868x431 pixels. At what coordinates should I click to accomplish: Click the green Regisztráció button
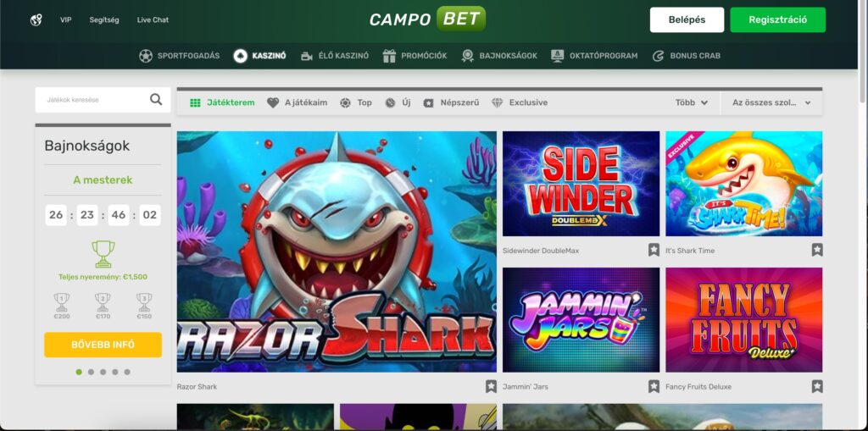[x=778, y=20]
